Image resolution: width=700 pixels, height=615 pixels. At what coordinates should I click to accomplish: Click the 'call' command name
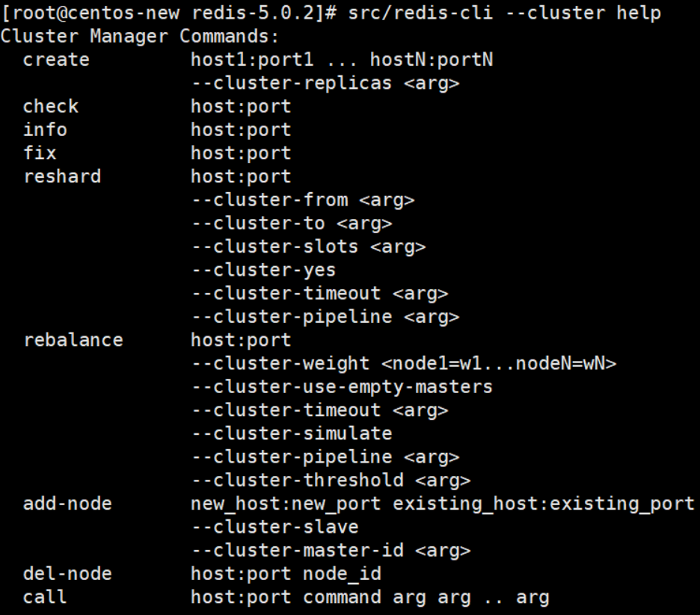(45, 597)
